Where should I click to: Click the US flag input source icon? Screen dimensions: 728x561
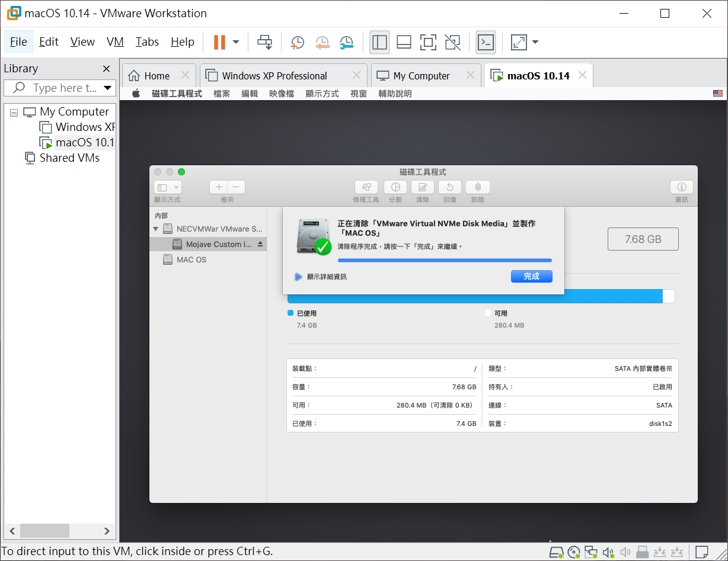click(718, 94)
